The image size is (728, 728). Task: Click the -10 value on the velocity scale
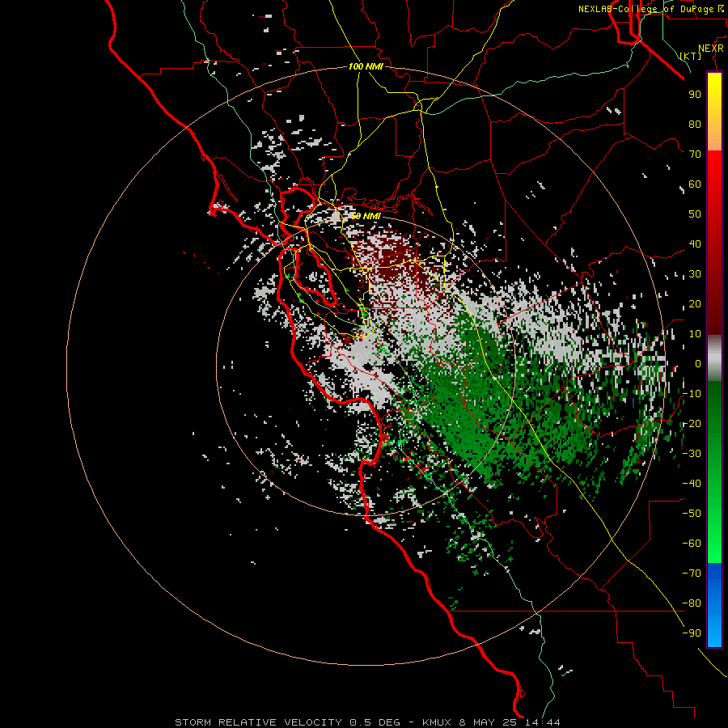point(692,394)
